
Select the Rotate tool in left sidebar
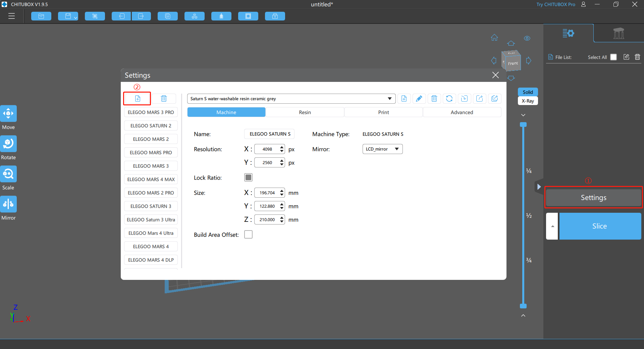(x=8, y=144)
